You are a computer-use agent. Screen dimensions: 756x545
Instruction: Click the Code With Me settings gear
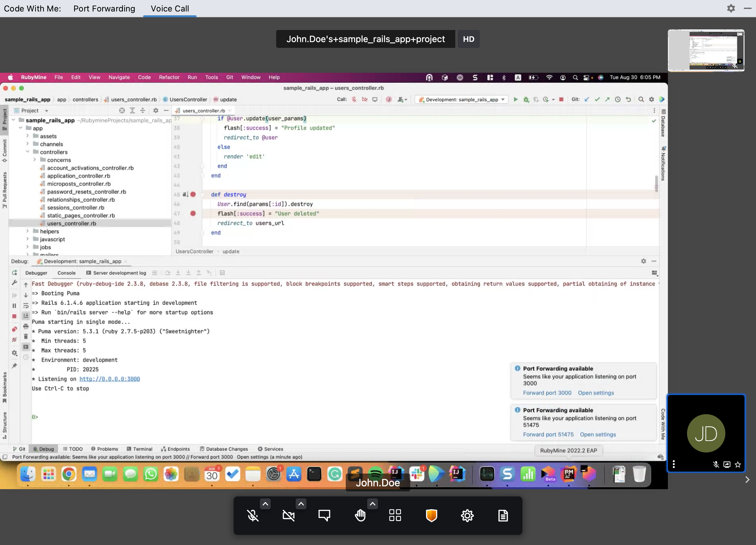(731, 8)
